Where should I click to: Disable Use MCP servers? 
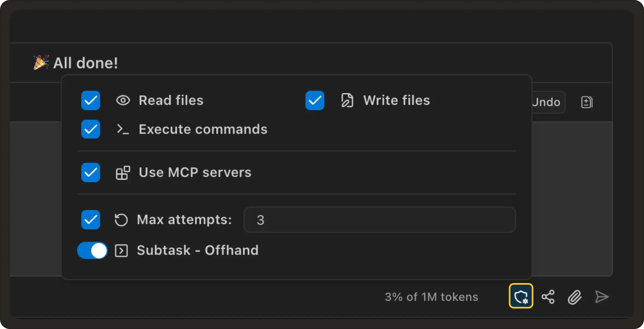pyautogui.click(x=90, y=172)
